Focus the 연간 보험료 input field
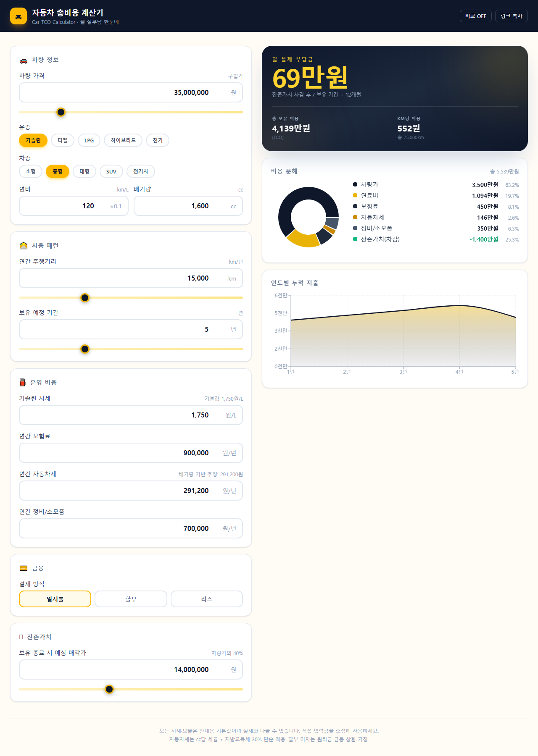The height and width of the screenshot is (756, 538). [x=131, y=453]
